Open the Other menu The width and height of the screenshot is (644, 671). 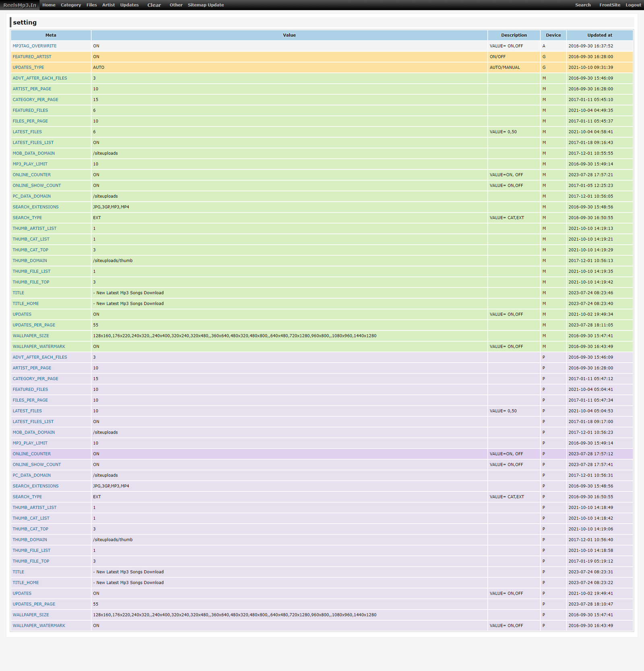point(176,5)
